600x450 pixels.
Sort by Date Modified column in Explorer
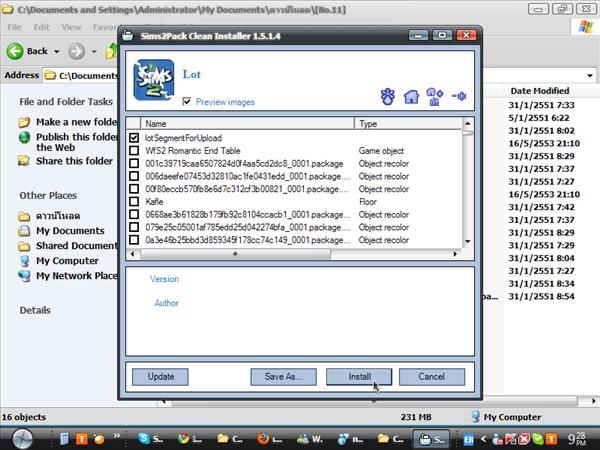click(540, 91)
